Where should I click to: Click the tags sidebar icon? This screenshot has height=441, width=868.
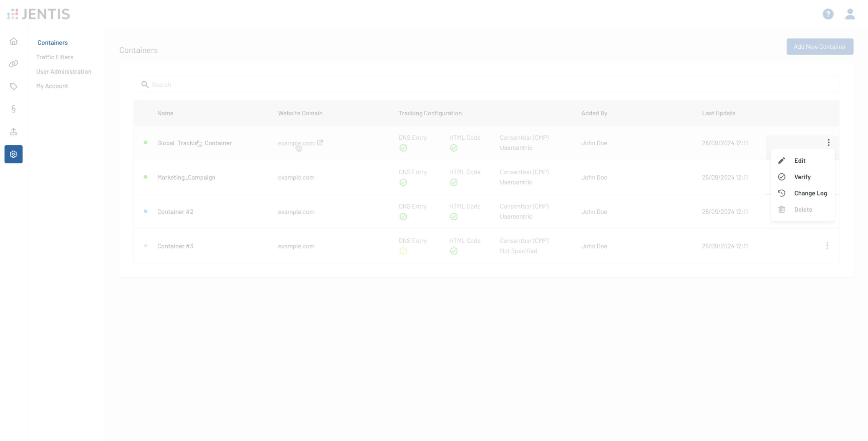14,86
